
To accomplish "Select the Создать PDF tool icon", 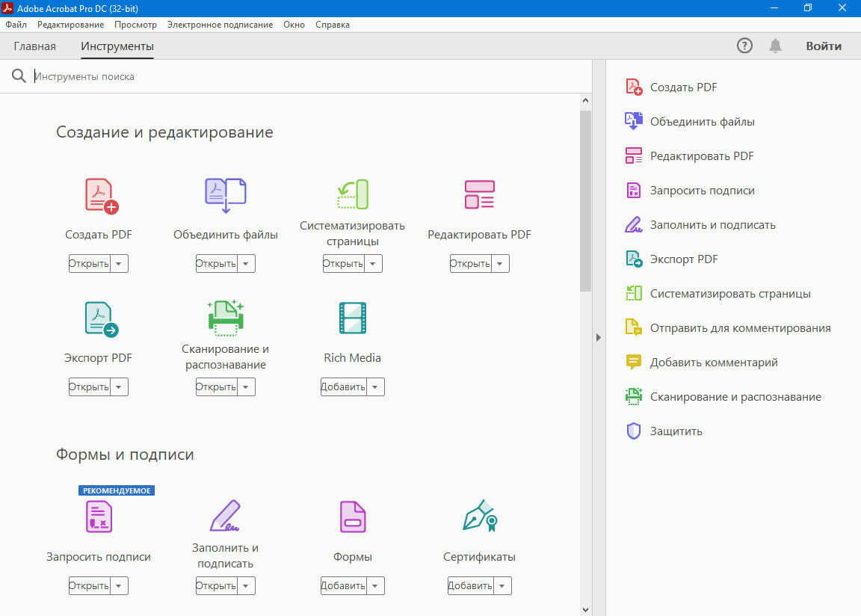I will (98, 195).
